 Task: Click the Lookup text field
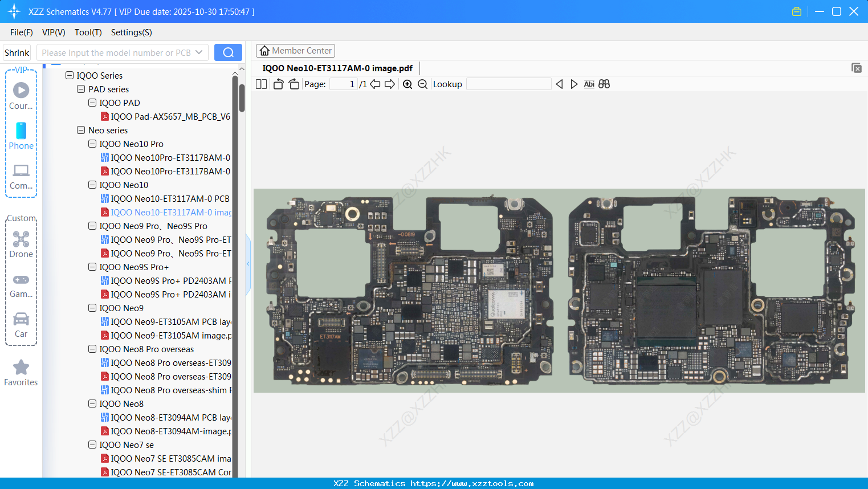pyautogui.click(x=509, y=84)
